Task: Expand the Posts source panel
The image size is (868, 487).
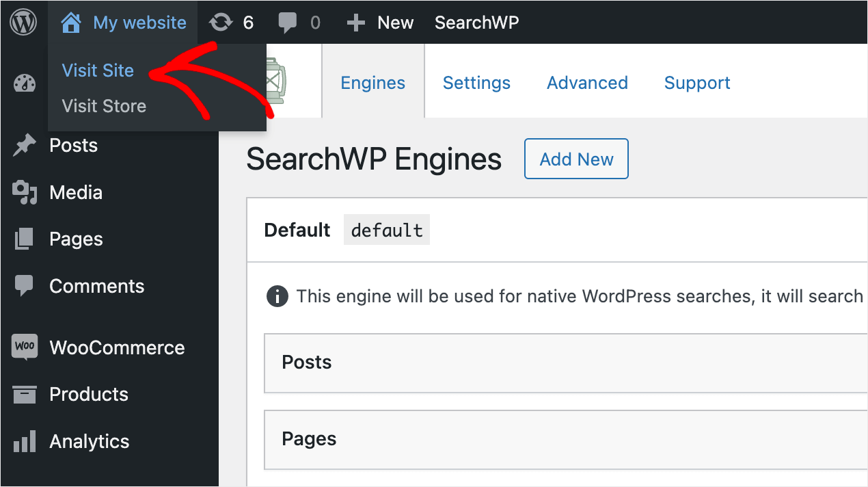Action: pos(566,363)
